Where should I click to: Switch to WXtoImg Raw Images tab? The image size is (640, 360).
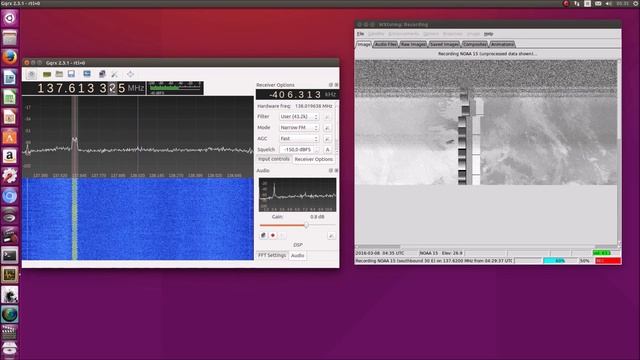[x=413, y=44]
